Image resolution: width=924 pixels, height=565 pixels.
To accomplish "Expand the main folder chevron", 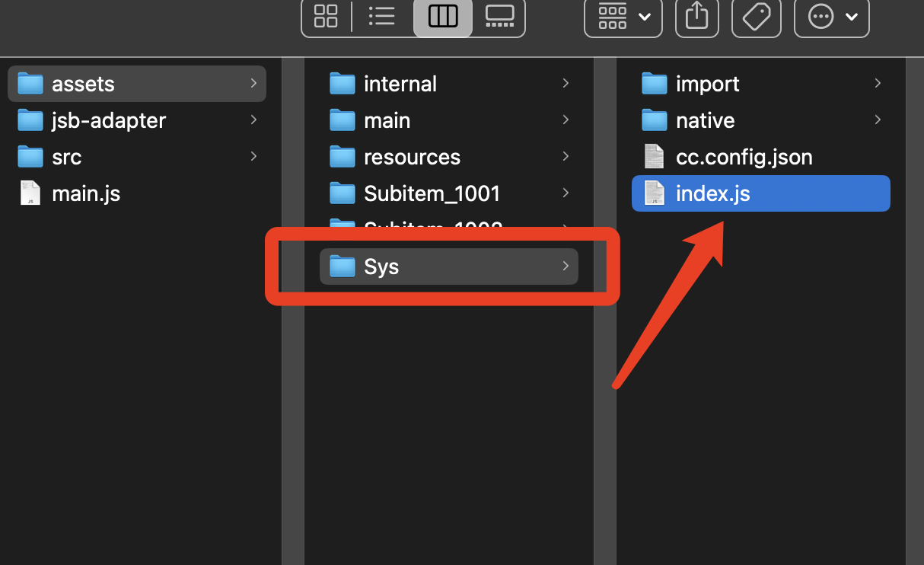I will click(566, 120).
